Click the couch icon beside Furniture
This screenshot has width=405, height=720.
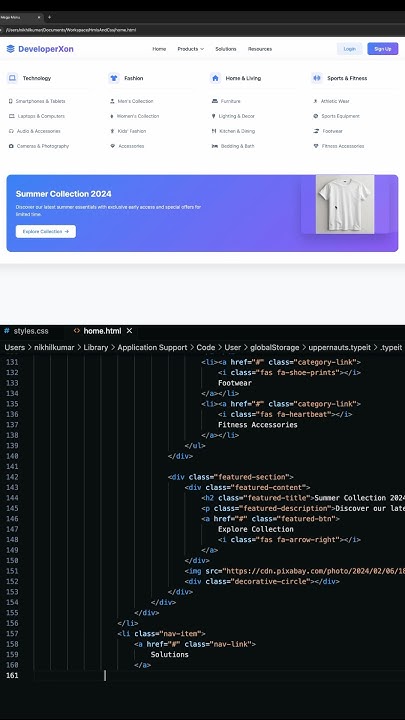point(214,101)
